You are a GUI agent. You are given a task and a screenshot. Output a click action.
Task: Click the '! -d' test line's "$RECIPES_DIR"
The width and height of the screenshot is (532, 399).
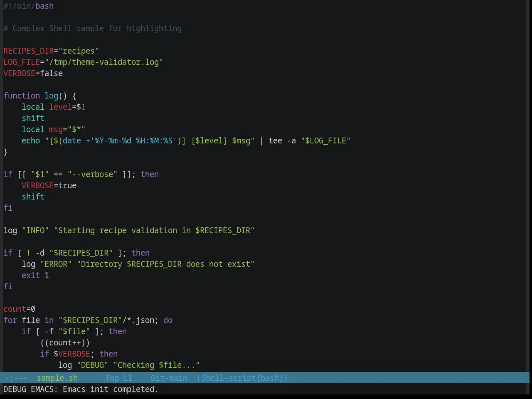[x=81, y=253]
